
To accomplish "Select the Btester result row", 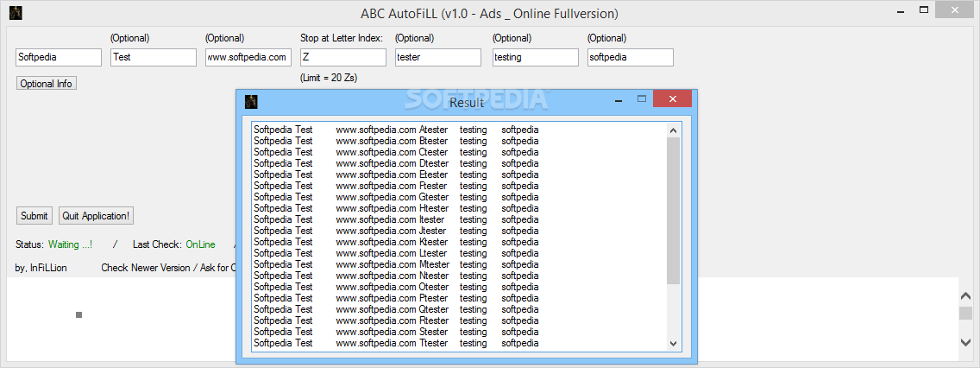I will (396, 141).
